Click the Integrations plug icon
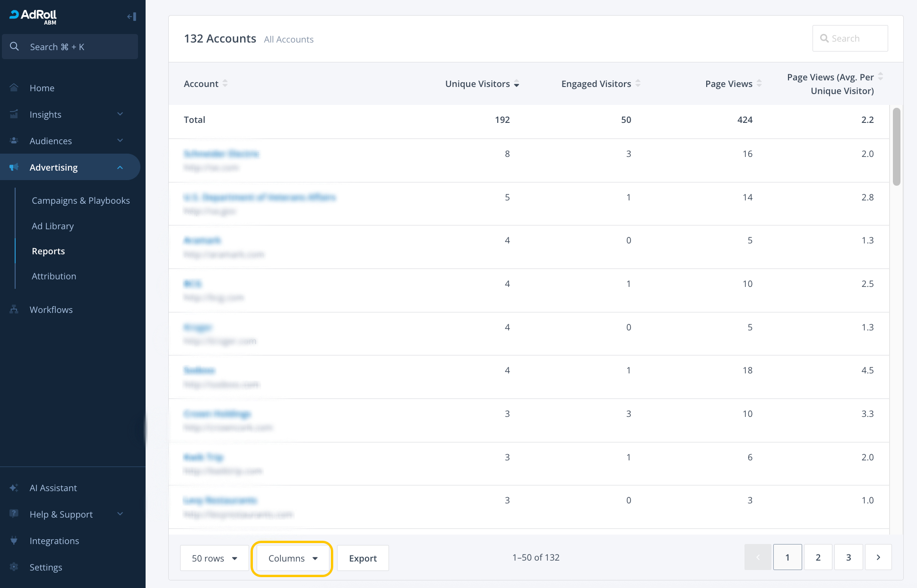The width and height of the screenshot is (917, 588). 14,541
